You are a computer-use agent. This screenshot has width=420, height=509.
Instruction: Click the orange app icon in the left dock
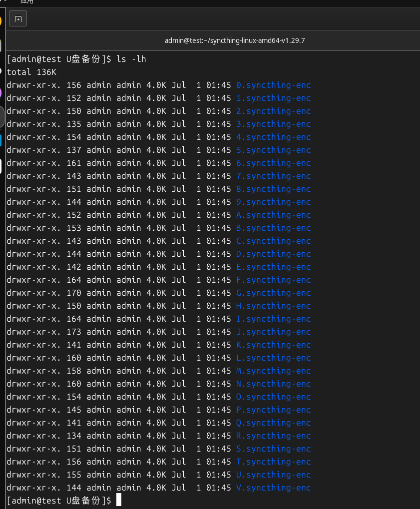[2, 20]
